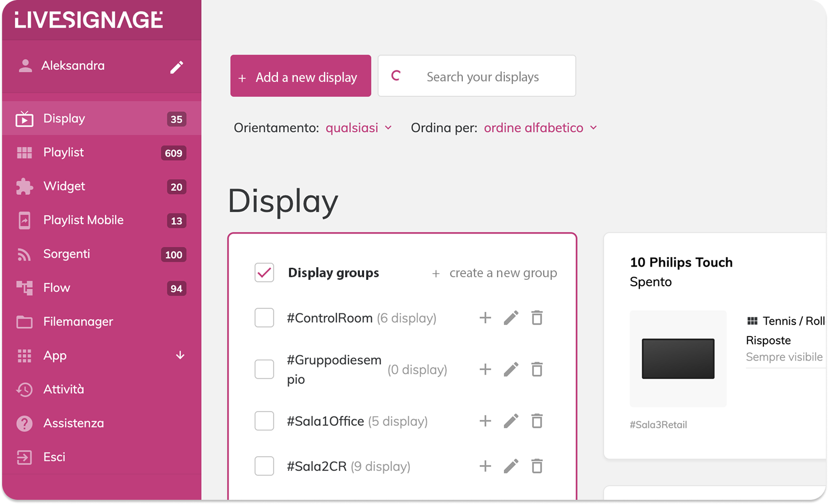This screenshot has height=504, width=828.
Task: Delete the #Sala2CR group
Action: pyautogui.click(x=537, y=466)
